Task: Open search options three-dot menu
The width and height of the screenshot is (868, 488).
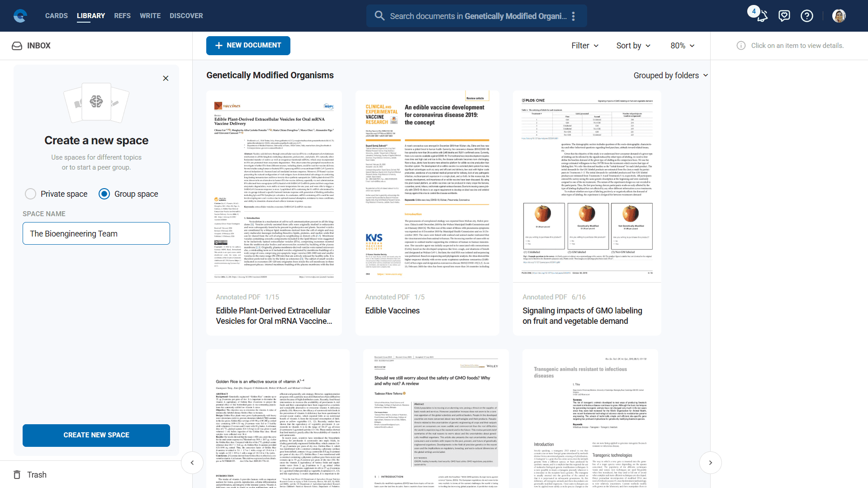Action: 573,16
